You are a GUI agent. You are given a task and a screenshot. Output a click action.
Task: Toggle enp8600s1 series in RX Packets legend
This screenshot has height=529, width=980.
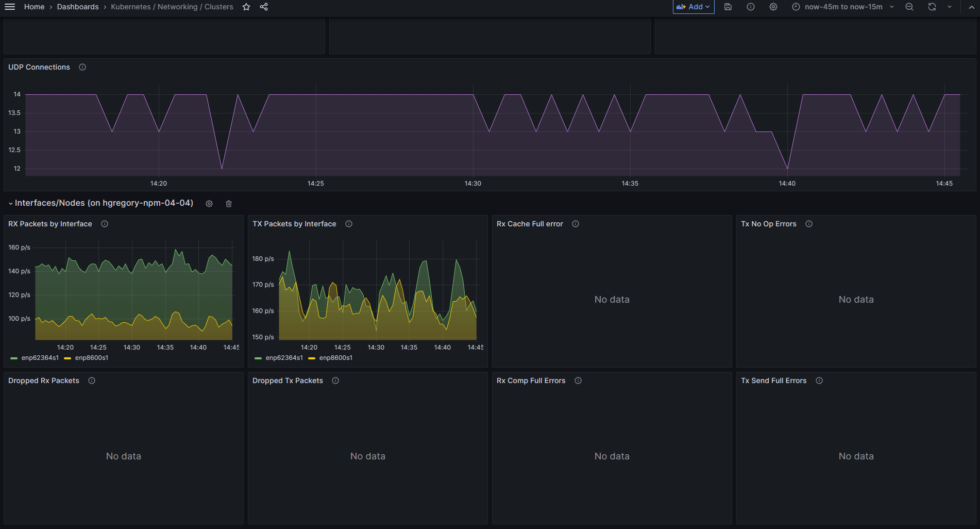pos(91,358)
